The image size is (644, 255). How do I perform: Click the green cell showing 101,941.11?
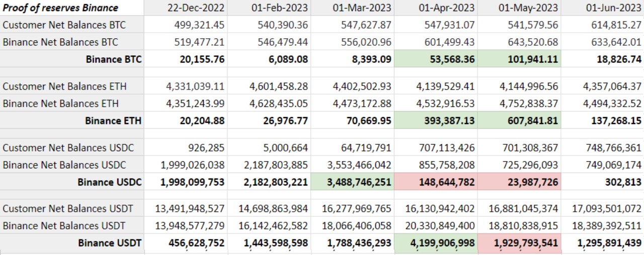519,59
